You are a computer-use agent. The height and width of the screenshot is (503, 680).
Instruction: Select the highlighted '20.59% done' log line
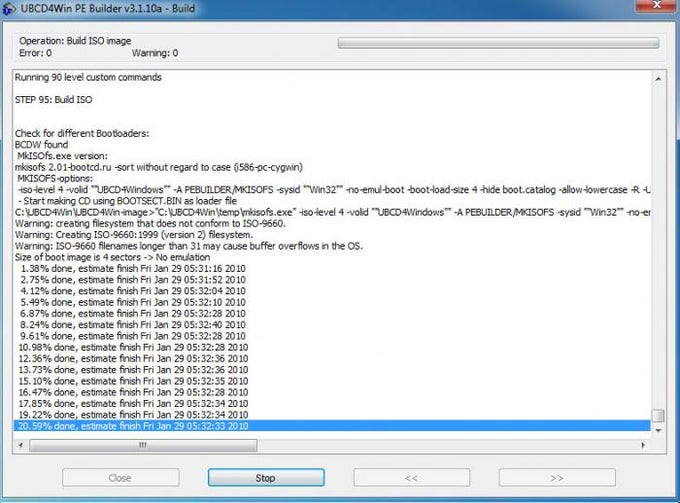point(332,426)
